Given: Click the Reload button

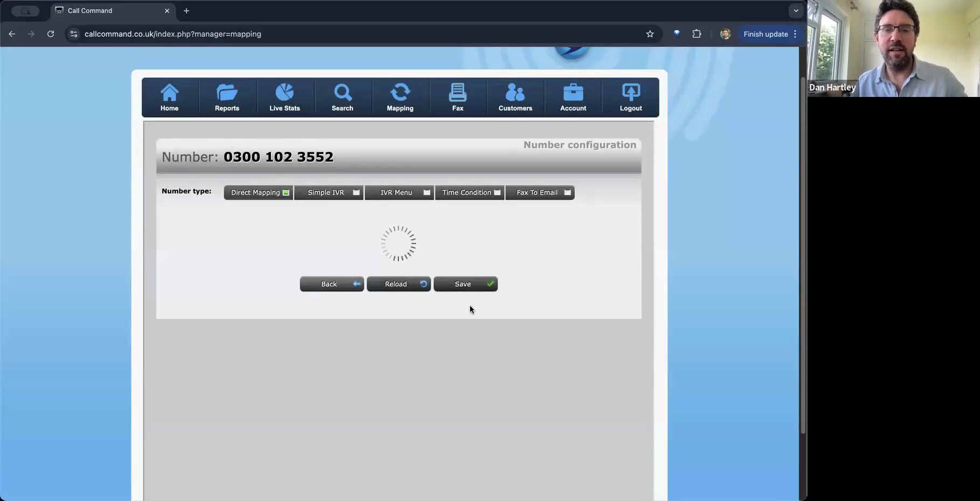Looking at the screenshot, I should pos(399,284).
